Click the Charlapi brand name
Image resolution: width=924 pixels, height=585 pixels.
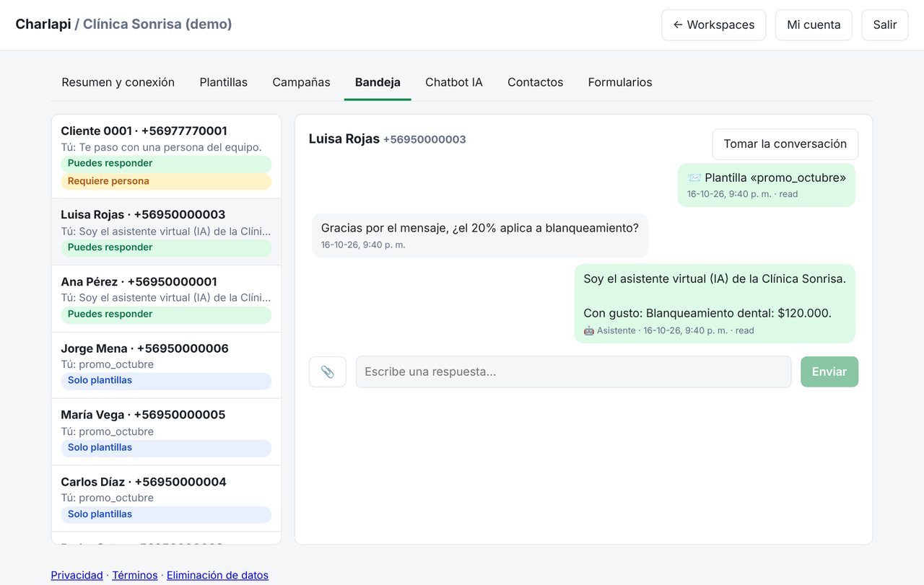[43, 24]
